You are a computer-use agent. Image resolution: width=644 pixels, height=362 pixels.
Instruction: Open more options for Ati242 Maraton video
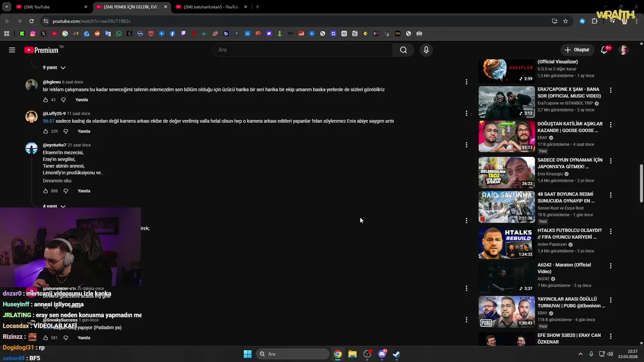coord(611,265)
